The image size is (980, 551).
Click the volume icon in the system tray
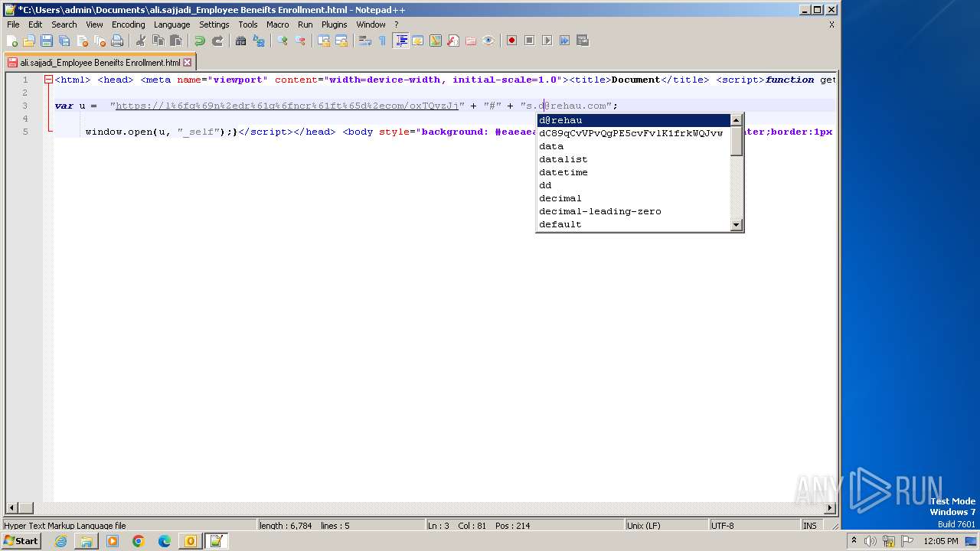pyautogui.click(x=871, y=541)
